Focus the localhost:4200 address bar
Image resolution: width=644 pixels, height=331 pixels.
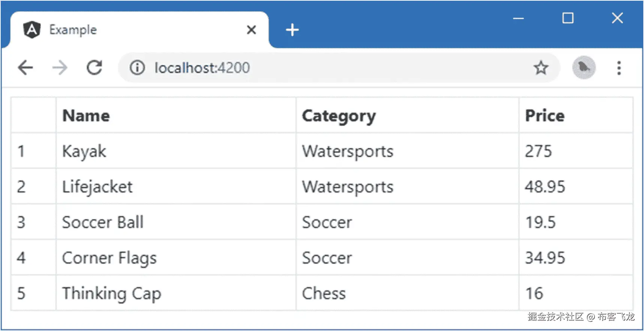[300, 68]
